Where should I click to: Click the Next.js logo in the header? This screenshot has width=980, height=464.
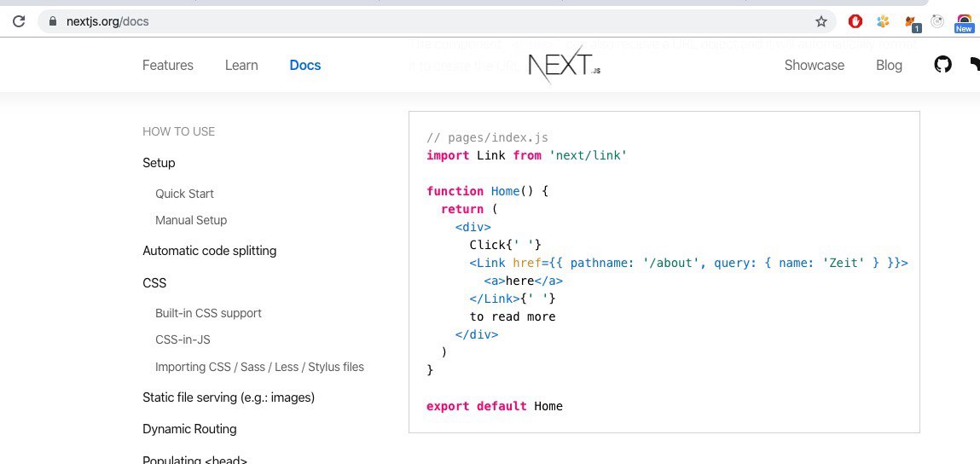(x=565, y=65)
